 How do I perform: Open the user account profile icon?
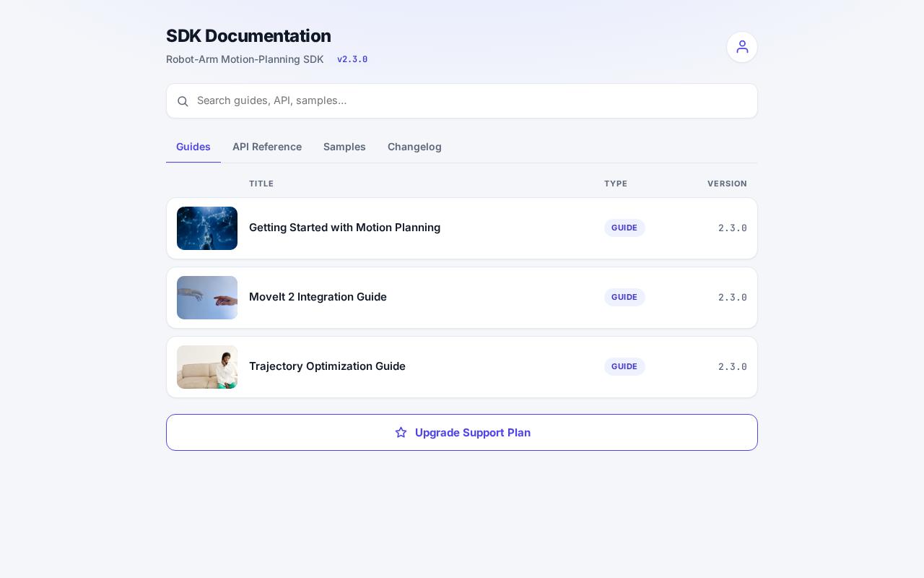coord(742,47)
